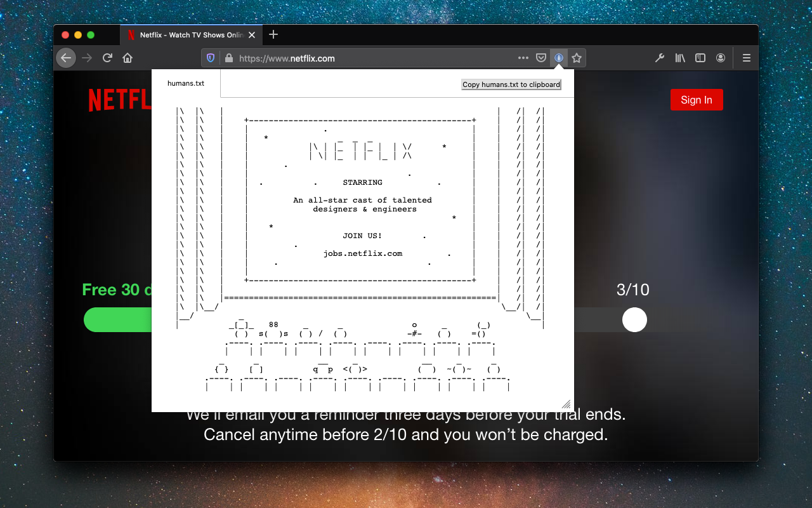Click the 3/10 date label
This screenshot has height=508, width=812.
(633, 290)
